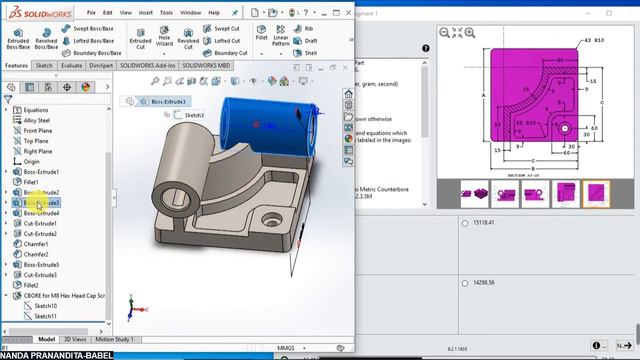
Task: Zoom out in the drawing image viewer
Action: pyautogui.click(x=444, y=32)
